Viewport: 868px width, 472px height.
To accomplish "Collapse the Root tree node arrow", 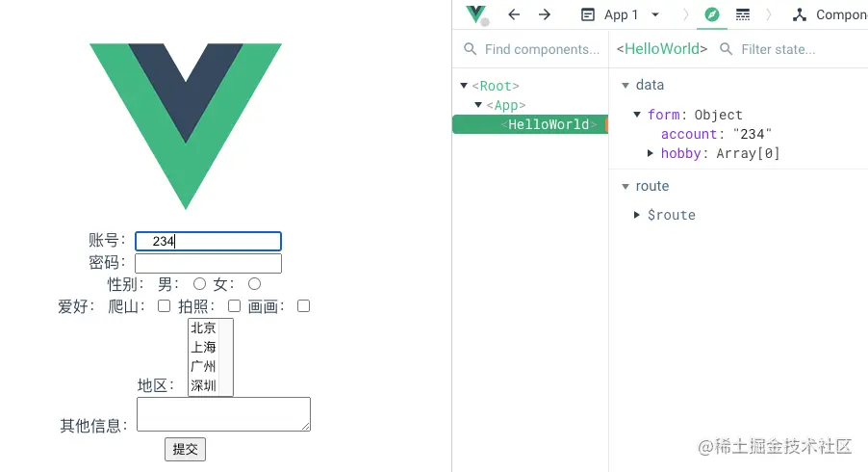I will (464, 86).
